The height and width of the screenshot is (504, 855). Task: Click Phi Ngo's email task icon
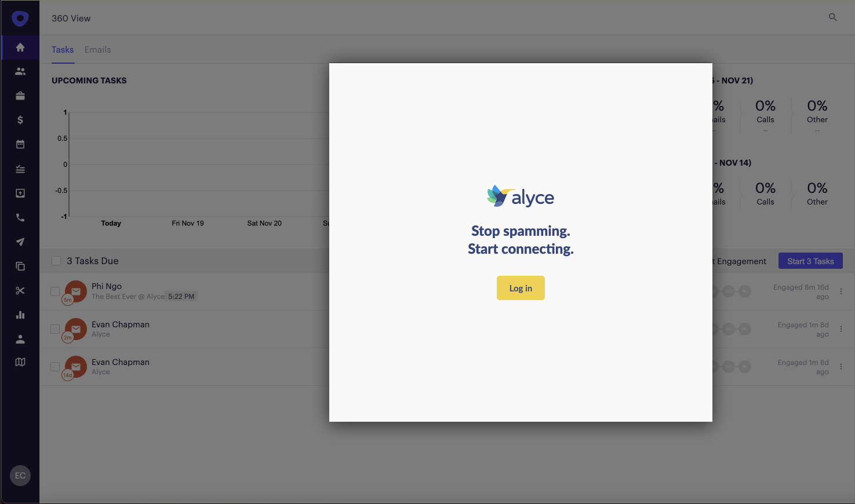pyautogui.click(x=76, y=291)
